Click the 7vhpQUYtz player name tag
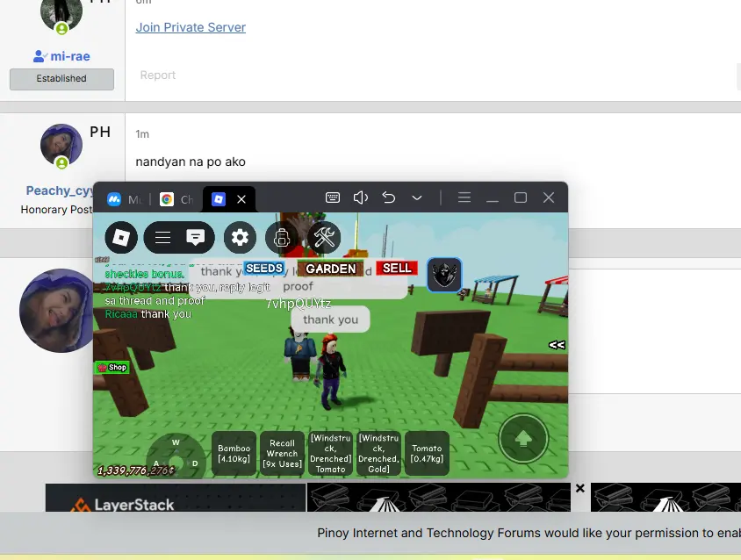This screenshot has height=560, width=741. click(299, 304)
